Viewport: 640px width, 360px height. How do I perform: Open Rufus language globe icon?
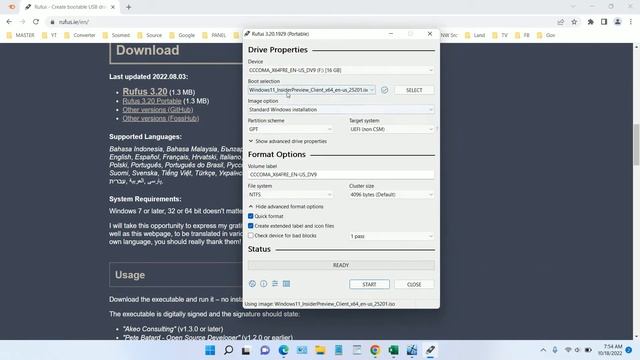pos(252,284)
